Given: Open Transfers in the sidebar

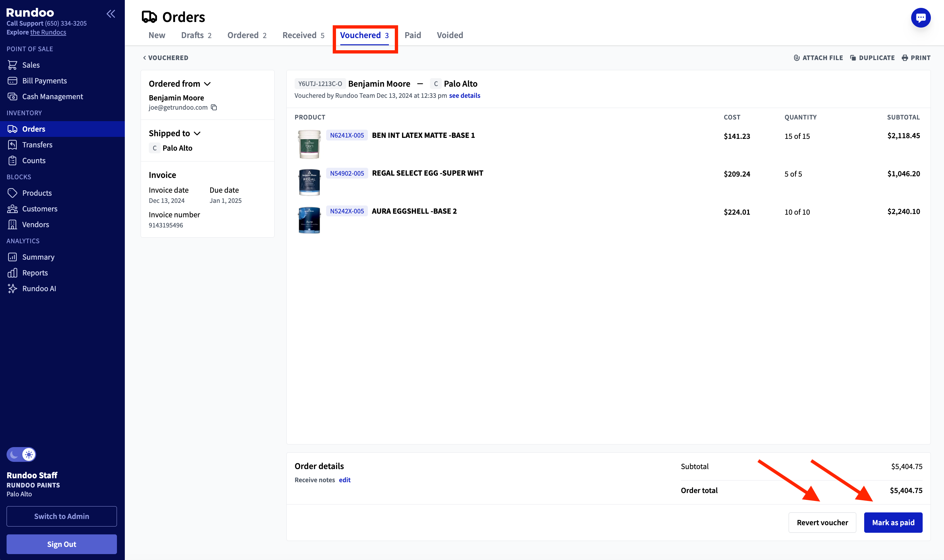Looking at the screenshot, I should coord(62,145).
